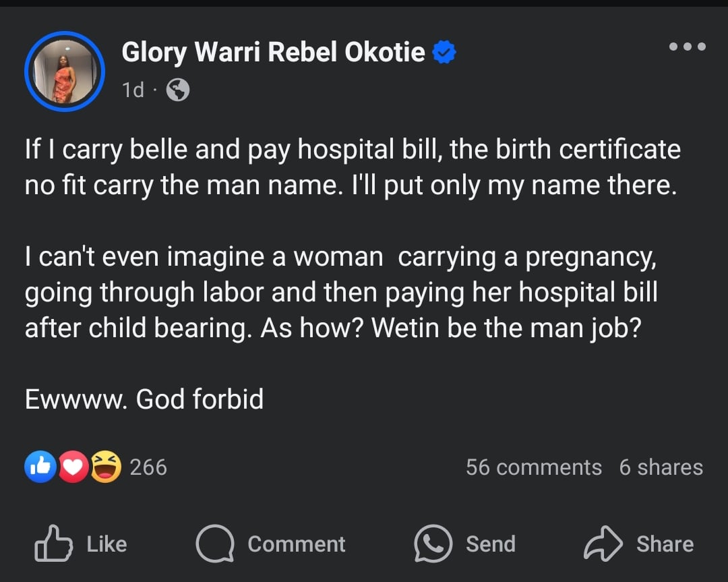Screen dimensions: 728x582
Task: Click the thumbs-up Like reaction emoji
Action: [x=40, y=467]
